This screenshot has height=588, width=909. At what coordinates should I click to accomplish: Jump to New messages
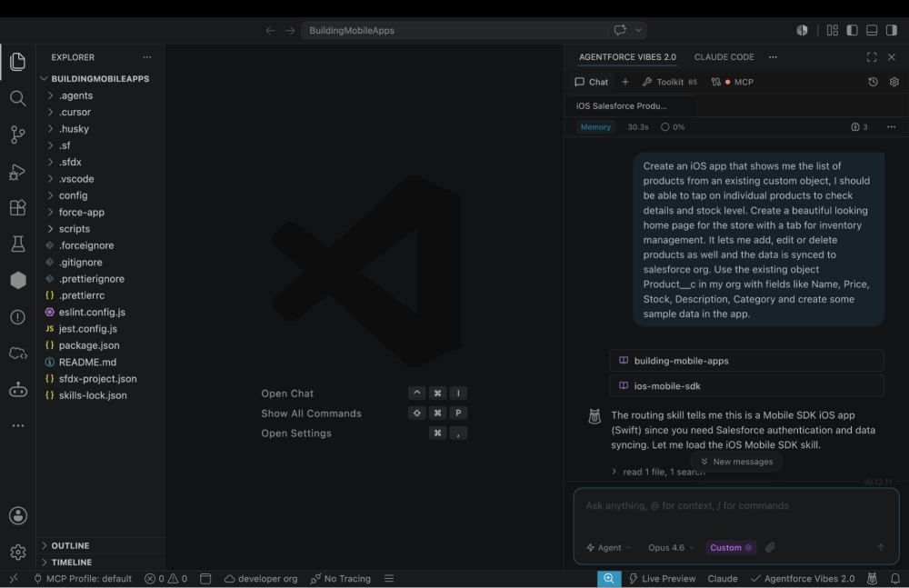(x=736, y=462)
